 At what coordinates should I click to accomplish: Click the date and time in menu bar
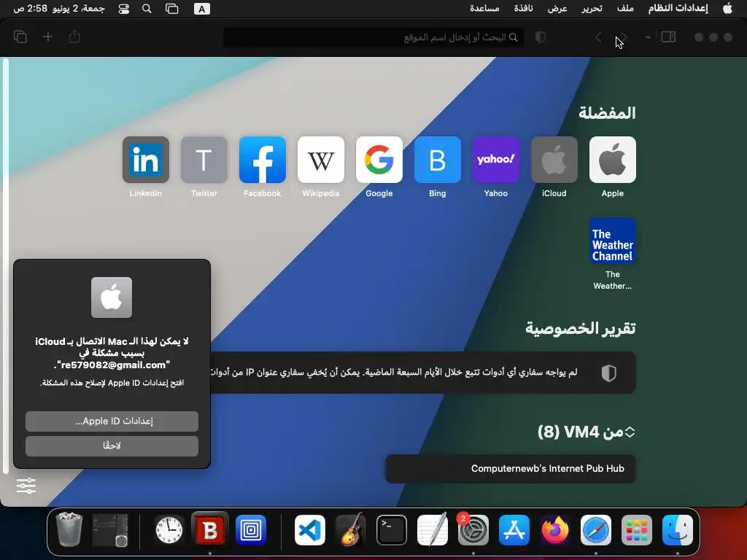pyautogui.click(x=59, y=9)
